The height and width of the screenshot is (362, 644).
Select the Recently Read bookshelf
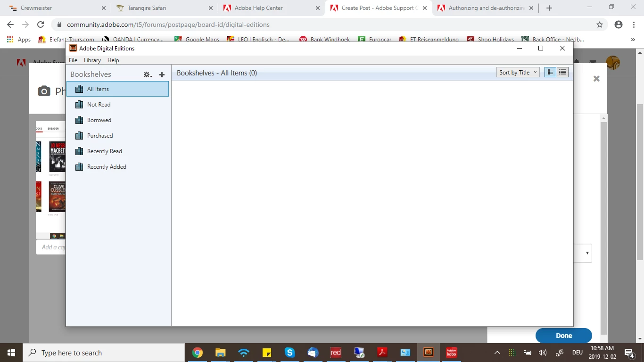tap(117, 151)
